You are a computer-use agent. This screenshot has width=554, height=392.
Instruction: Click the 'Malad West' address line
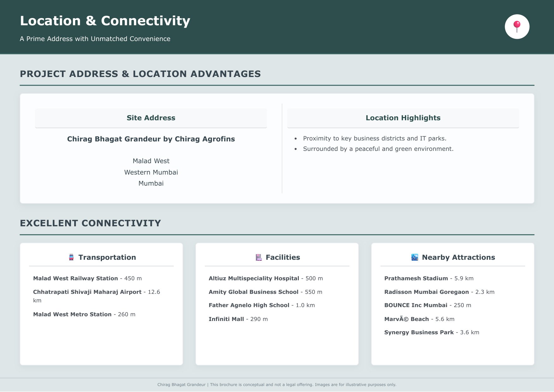151,161
